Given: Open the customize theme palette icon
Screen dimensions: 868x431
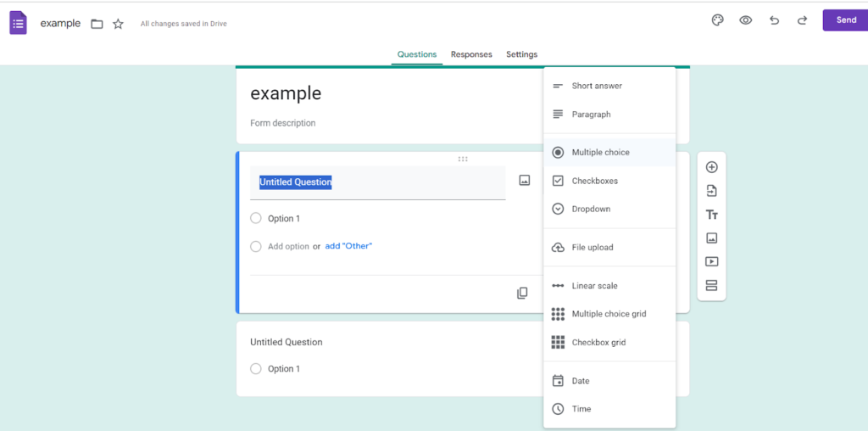Looking at the screenshot, I should tap(717, 20).
